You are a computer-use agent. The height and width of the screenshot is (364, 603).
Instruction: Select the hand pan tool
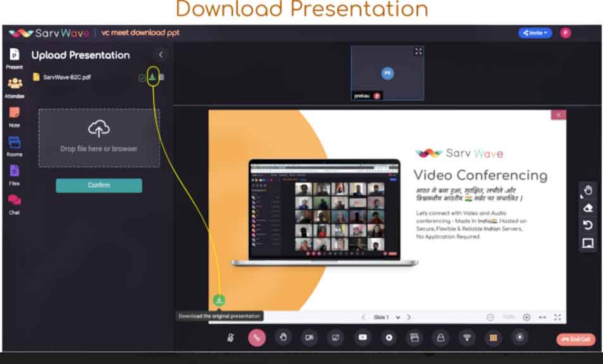587,190
